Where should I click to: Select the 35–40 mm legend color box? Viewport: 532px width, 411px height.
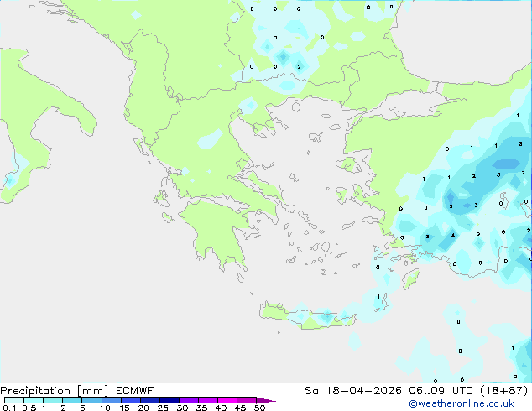tap(208, 400)
